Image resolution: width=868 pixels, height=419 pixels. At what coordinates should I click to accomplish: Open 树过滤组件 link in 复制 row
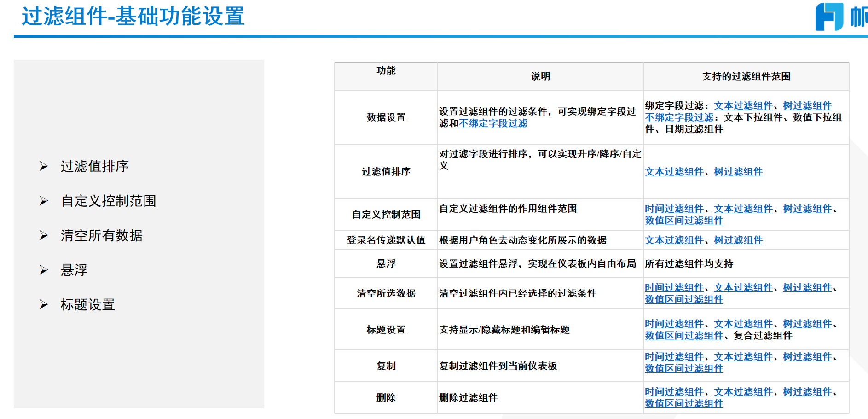tap(807, 356)
